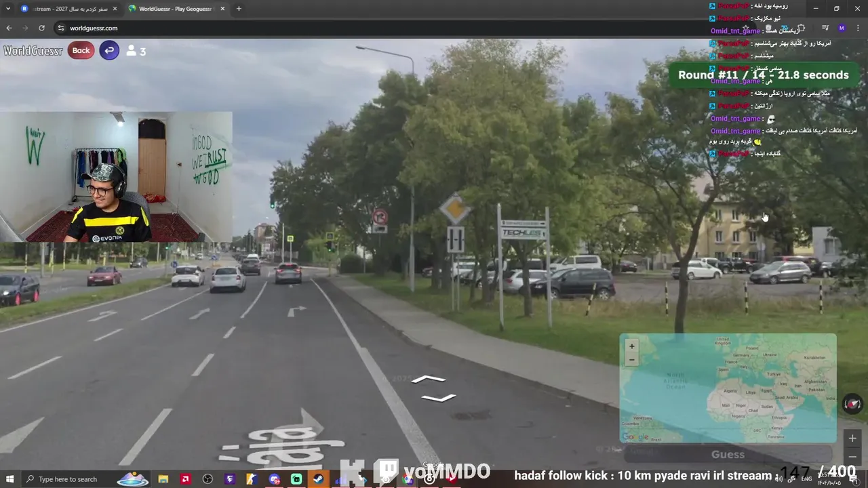
Task: Open the notification center icon
Action: [852, 479]
